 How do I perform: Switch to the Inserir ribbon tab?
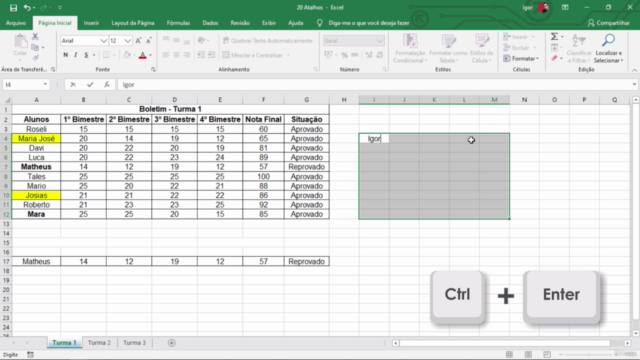tap(91, 23)
